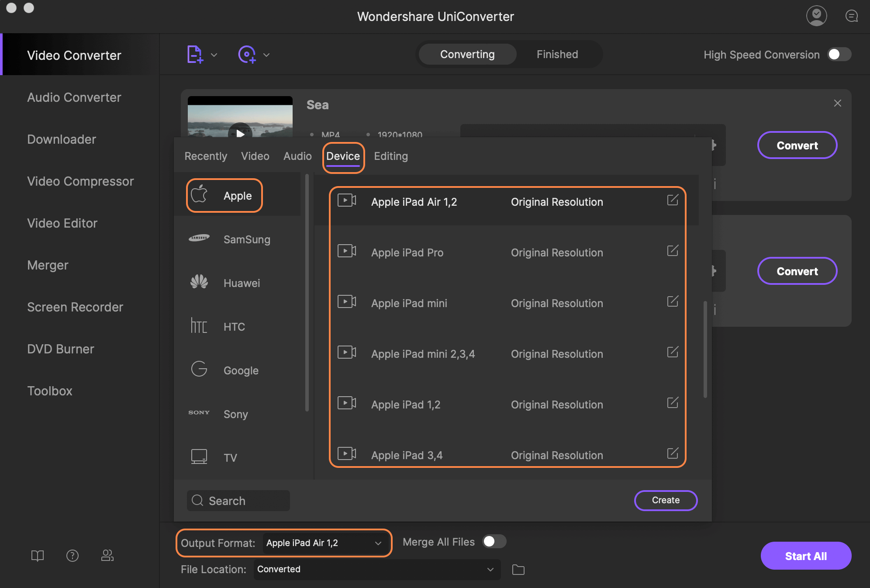Click the Create button

coord(665,500)
